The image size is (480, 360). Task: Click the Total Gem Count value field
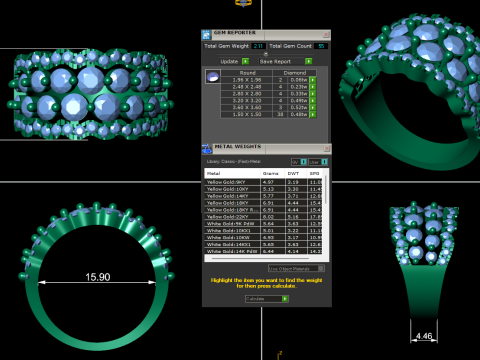point(321,46)
